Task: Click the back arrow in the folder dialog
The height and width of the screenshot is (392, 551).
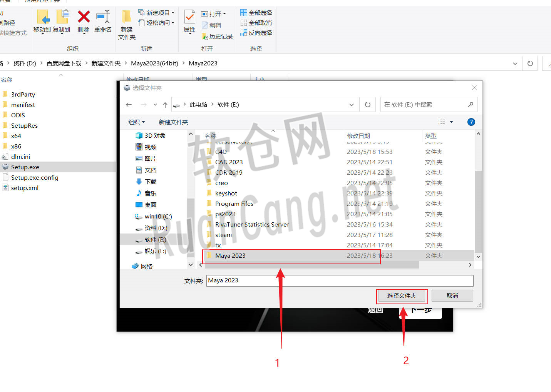Action: coord(129,104)
